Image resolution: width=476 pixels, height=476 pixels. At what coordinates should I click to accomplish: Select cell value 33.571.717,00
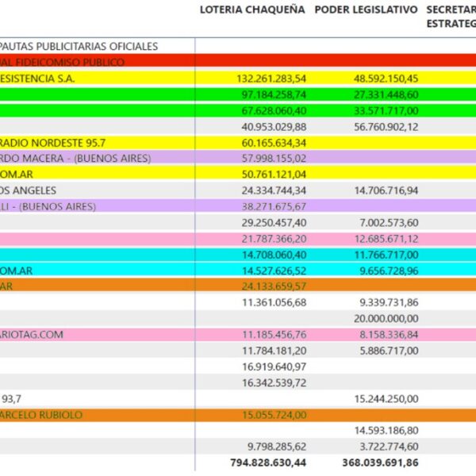(386, 111)
